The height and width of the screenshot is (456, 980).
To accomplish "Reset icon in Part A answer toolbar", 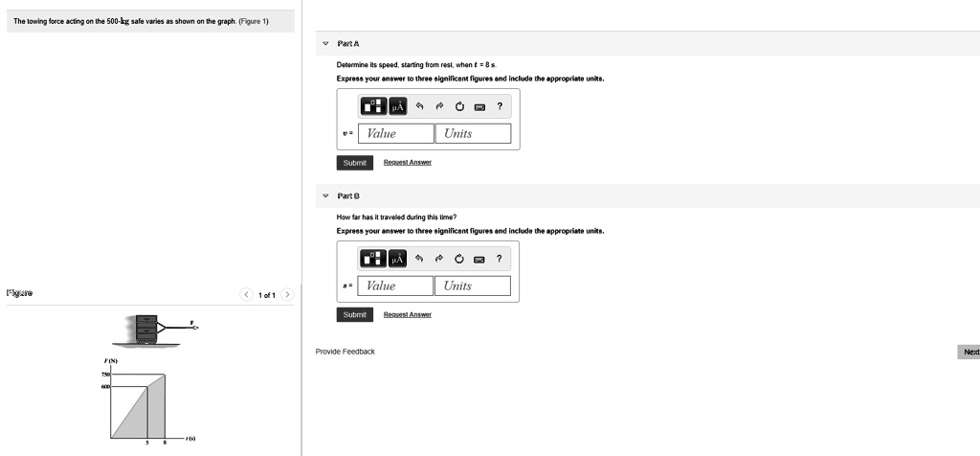I will (x=459, y=107).
